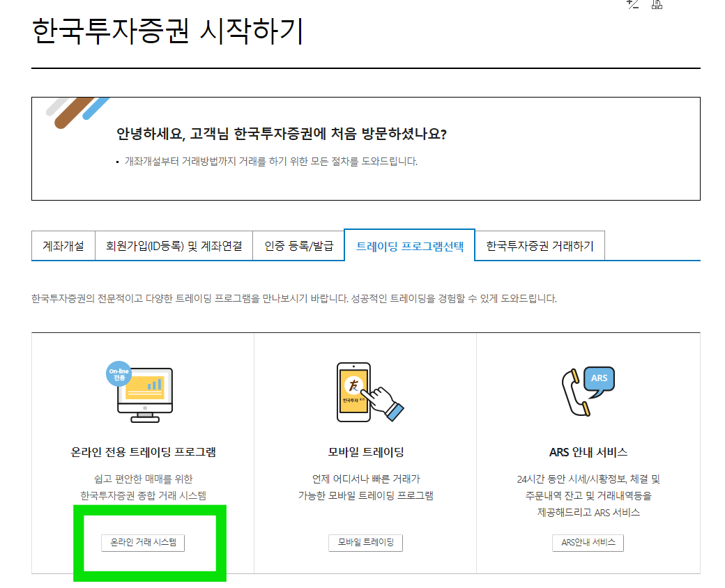Click the 한국투자증권 시작하기 page title
Viewport: 725px width, 588px height.
(168, 31)
